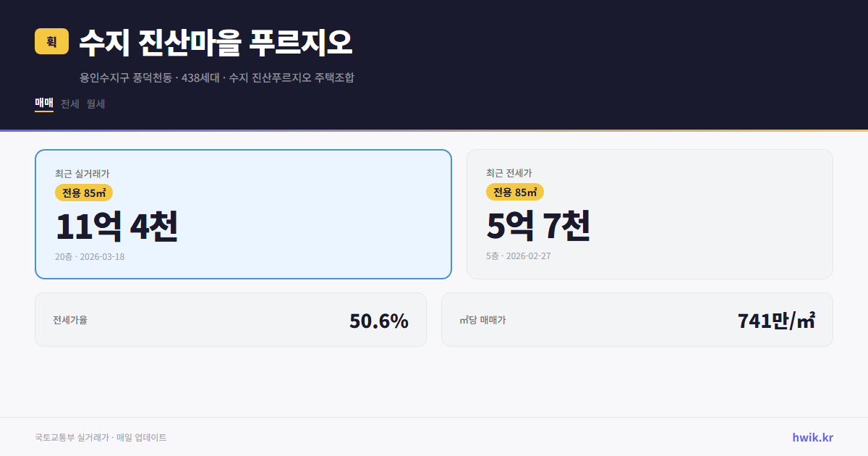Open the hwik.kr link

point(812,437)
